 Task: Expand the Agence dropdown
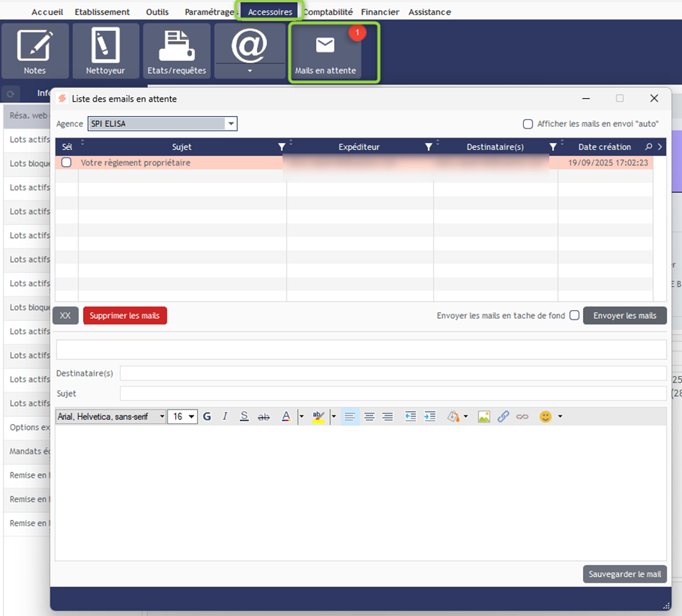(x=231, y=124)
